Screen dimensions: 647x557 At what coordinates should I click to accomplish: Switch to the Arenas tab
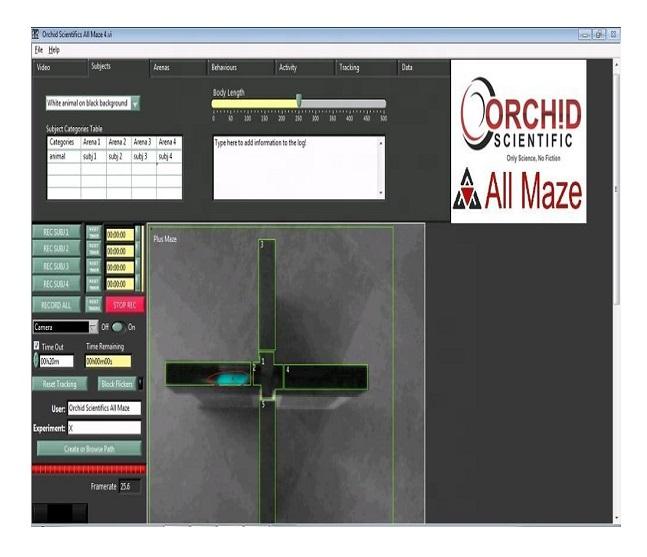(178, 68)
